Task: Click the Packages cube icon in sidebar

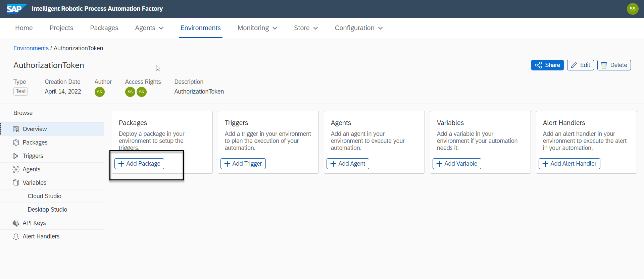Action: point(16,143)
